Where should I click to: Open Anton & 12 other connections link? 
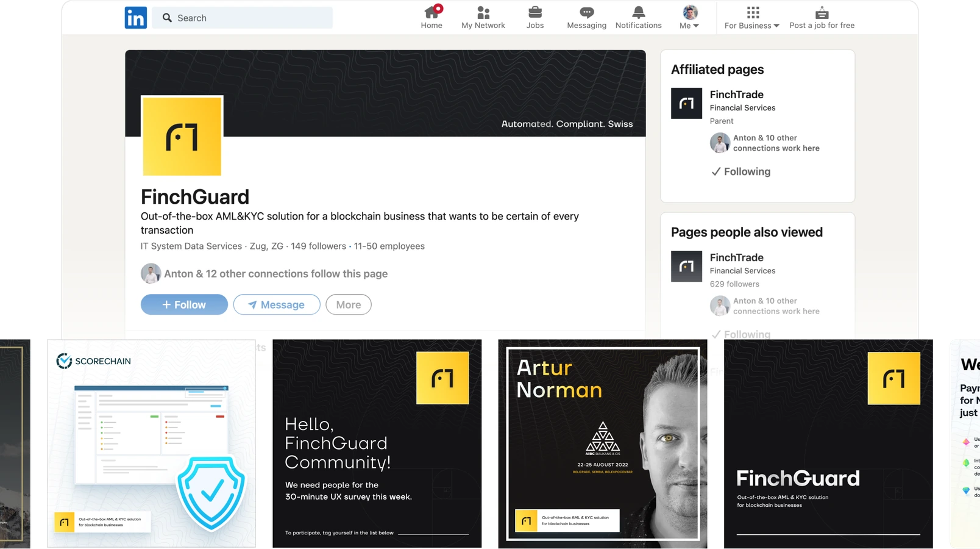275,273
